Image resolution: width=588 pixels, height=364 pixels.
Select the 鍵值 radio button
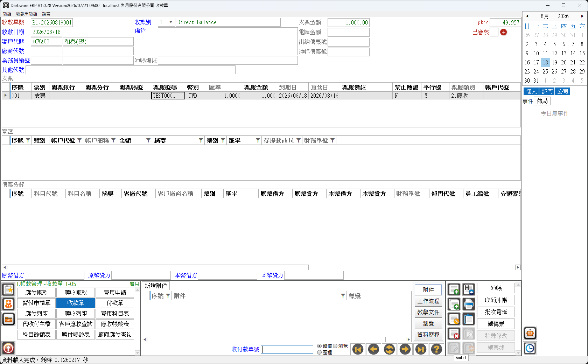[x=319, y=346]
